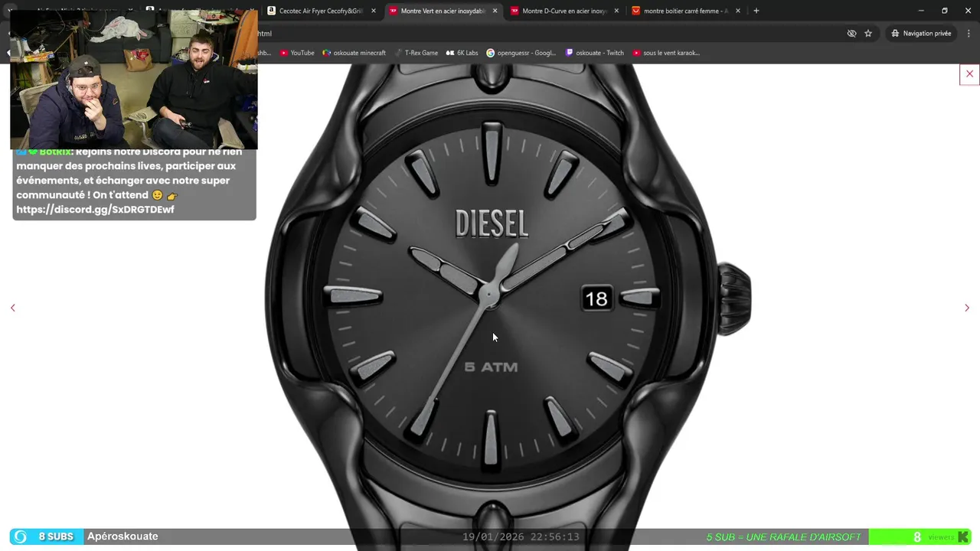Open the 6K Labs bookmark

[x=462, y=53]
